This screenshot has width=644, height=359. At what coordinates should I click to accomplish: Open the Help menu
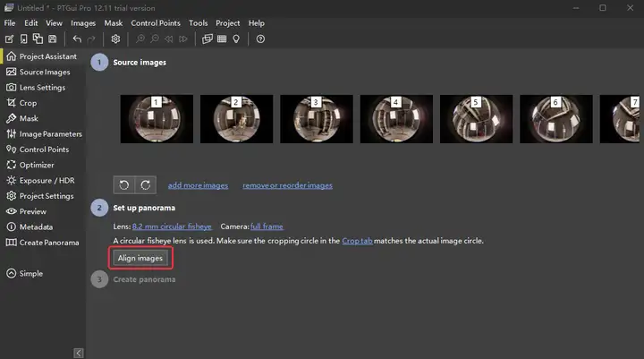[257, 23]
